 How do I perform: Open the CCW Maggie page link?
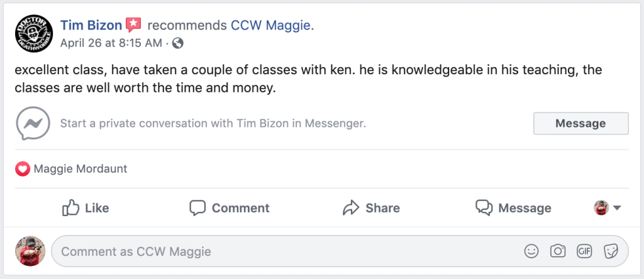(x=271, y=25)
